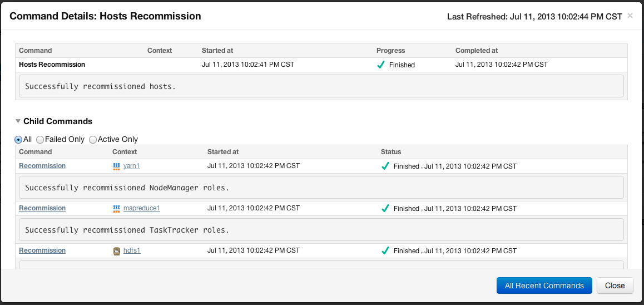This screenshot has height=305, width=644.
Task: Open Recommission command for mapreduce1
Action: click(42, 208)
